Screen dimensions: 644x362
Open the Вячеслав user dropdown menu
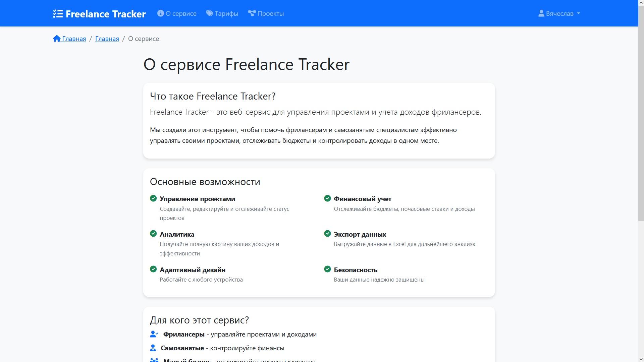coord(559,13)
